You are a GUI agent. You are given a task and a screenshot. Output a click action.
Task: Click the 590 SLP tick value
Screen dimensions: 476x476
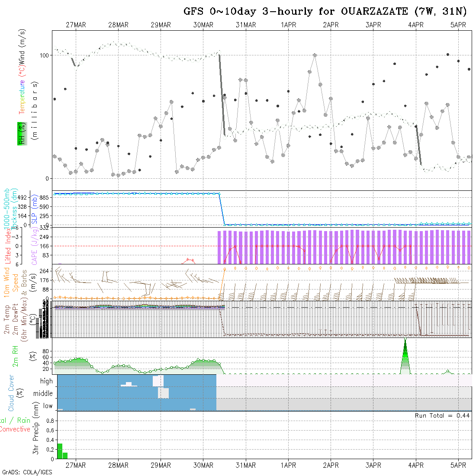44,207
